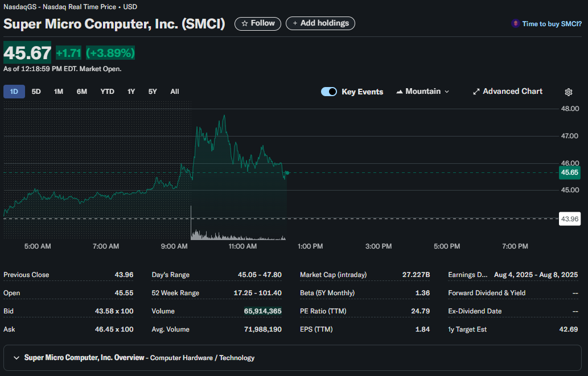Image resolution: width=588 pixels, height=376 pixels.
Task: Click the Forward Dividend & Yield label
Action: pyautogui.click(x=487, y=293)
